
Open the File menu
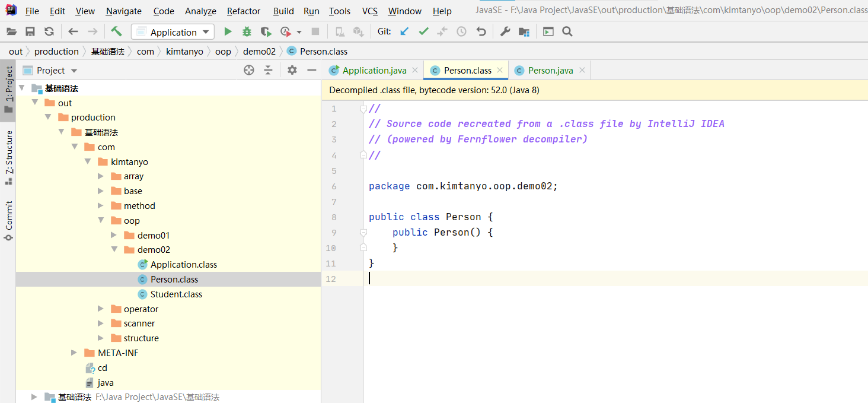(32, 11)
